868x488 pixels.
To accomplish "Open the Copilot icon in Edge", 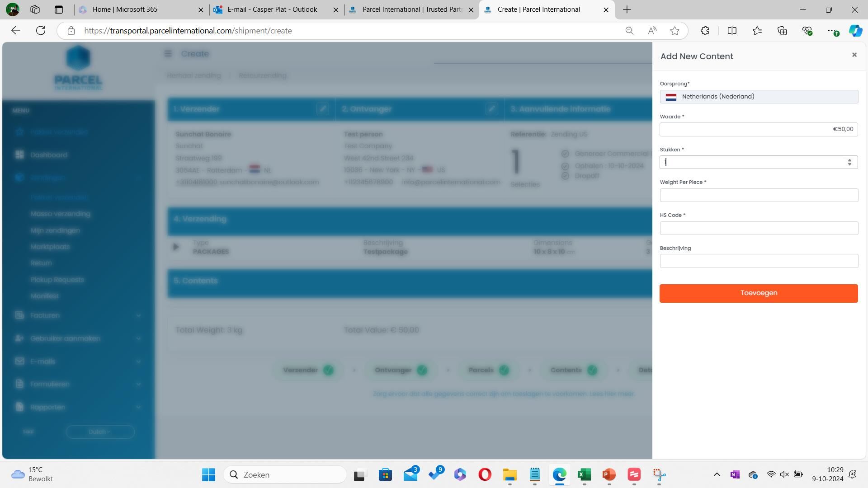I will (855, 31).
